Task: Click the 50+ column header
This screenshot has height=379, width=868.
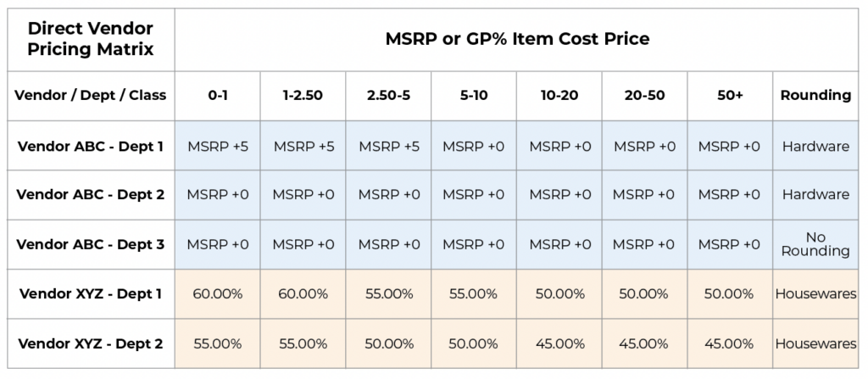Action: point(730,96)
